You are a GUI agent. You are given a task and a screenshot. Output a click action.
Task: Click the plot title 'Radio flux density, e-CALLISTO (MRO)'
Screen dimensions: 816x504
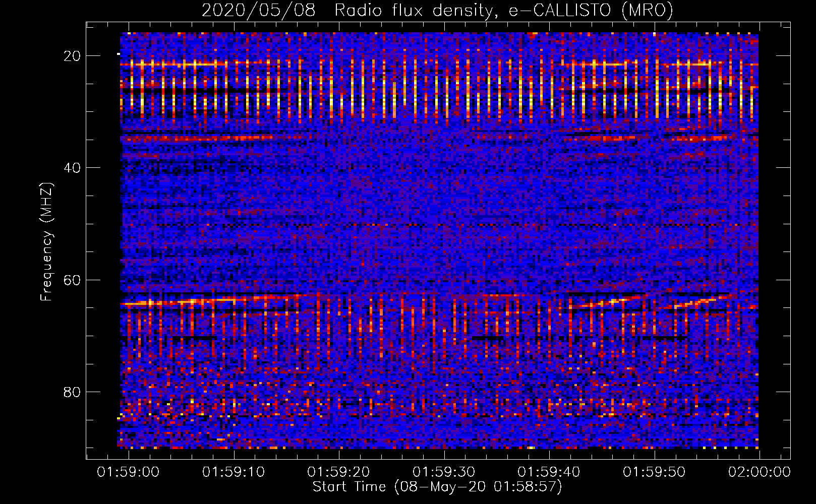504,10
